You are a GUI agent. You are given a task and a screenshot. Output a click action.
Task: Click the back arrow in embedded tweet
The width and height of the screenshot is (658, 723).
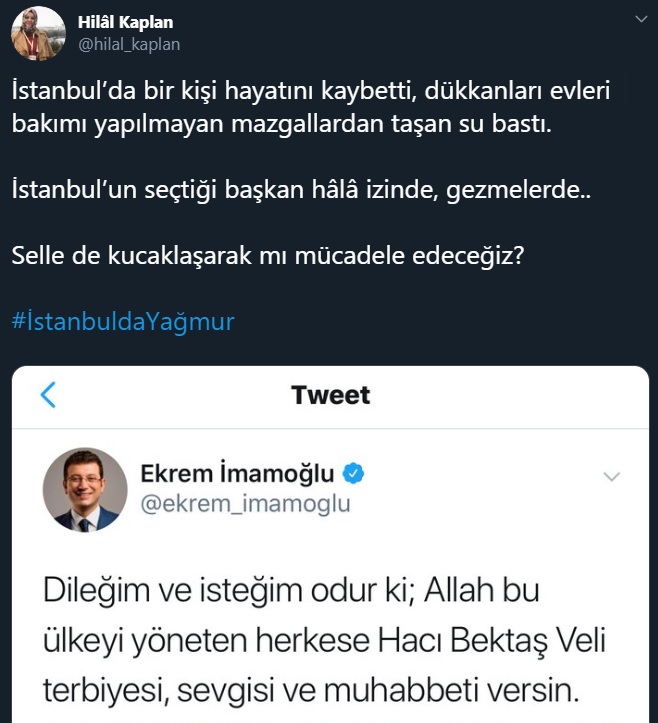[48, 395]
